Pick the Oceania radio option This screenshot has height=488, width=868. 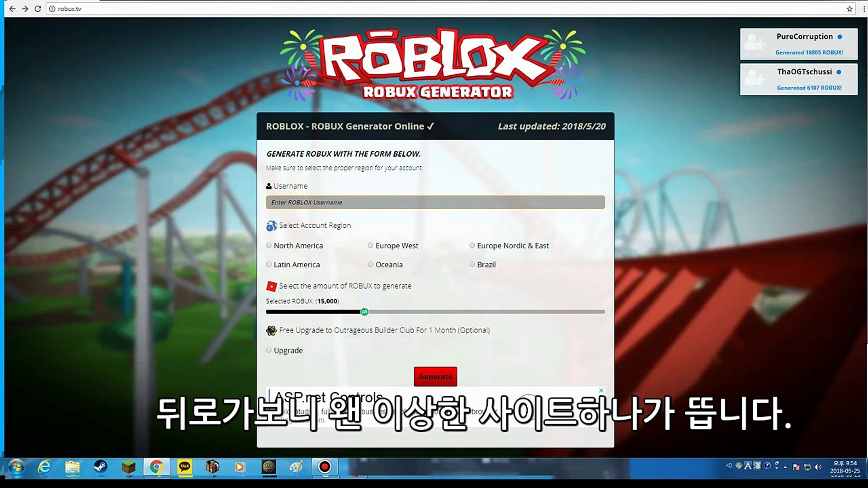(x=371, y=264)
